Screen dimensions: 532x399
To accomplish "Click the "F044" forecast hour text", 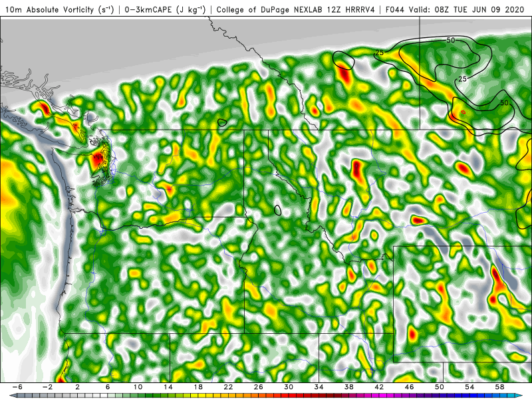I will pyautogui.click(x=395, y=9).
